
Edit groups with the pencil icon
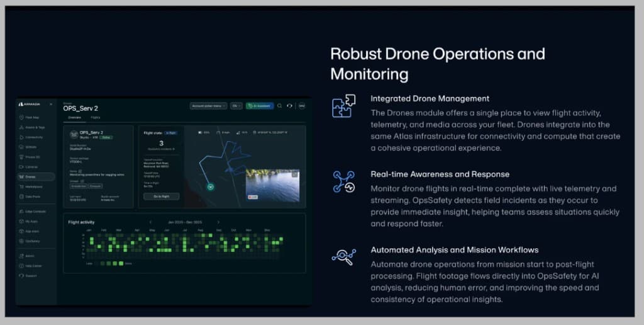(82, 181)
